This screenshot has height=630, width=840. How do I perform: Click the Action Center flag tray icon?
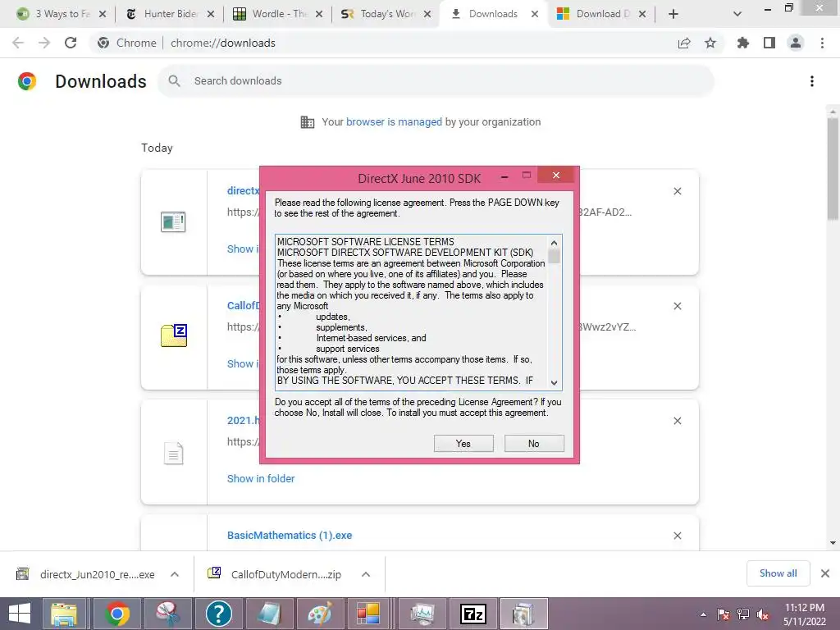click(724, 614)
